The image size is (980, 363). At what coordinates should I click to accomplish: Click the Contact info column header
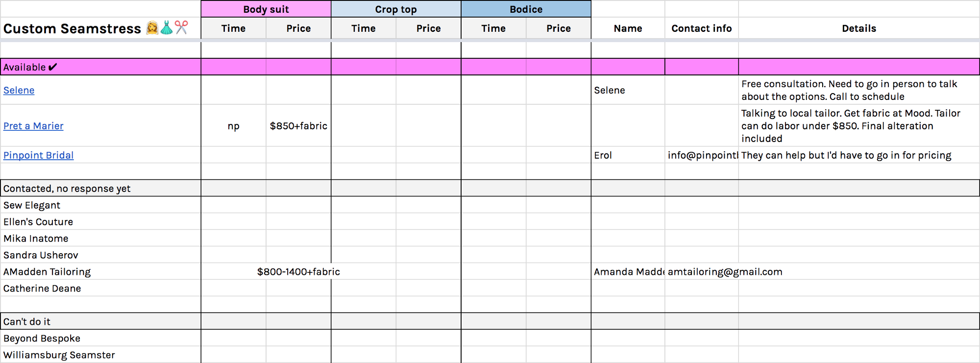[x=701, y=28]
